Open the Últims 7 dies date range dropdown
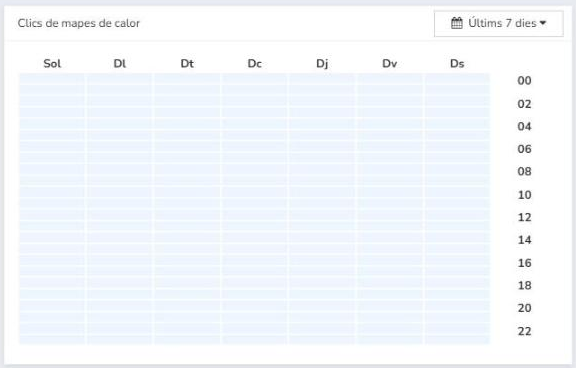This screenshot has height=368, width=576. click(x=498, y=24)
